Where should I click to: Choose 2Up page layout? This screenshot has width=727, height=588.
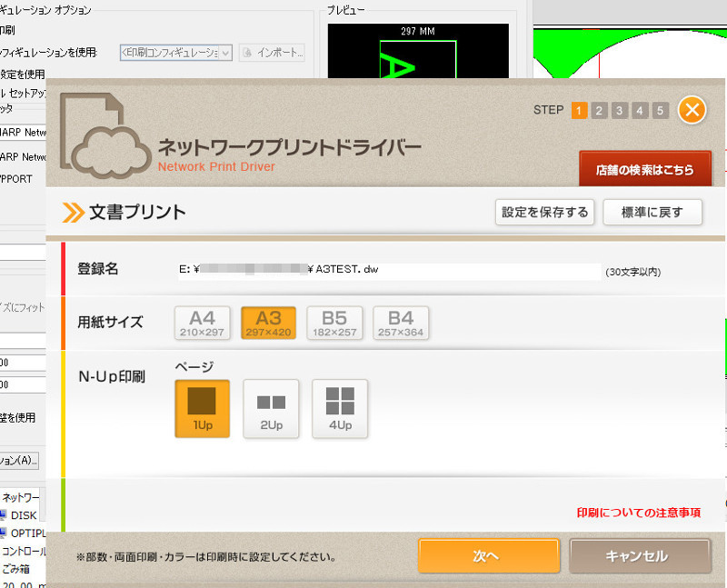[271, 409]
